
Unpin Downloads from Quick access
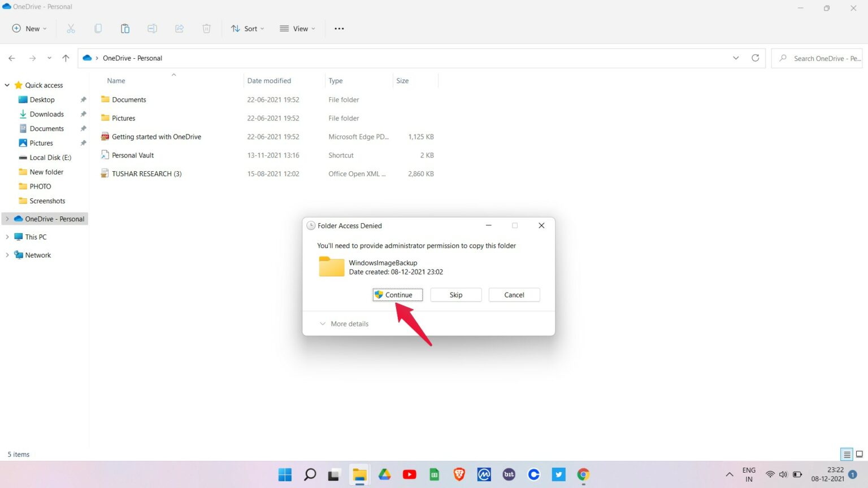(83, 114)
